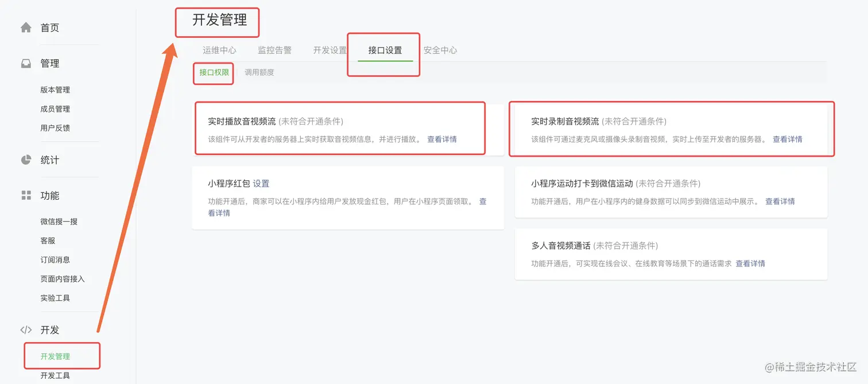Click 查看详情 for 小程序运动打卡到微信运动

(x=780, y=201)
